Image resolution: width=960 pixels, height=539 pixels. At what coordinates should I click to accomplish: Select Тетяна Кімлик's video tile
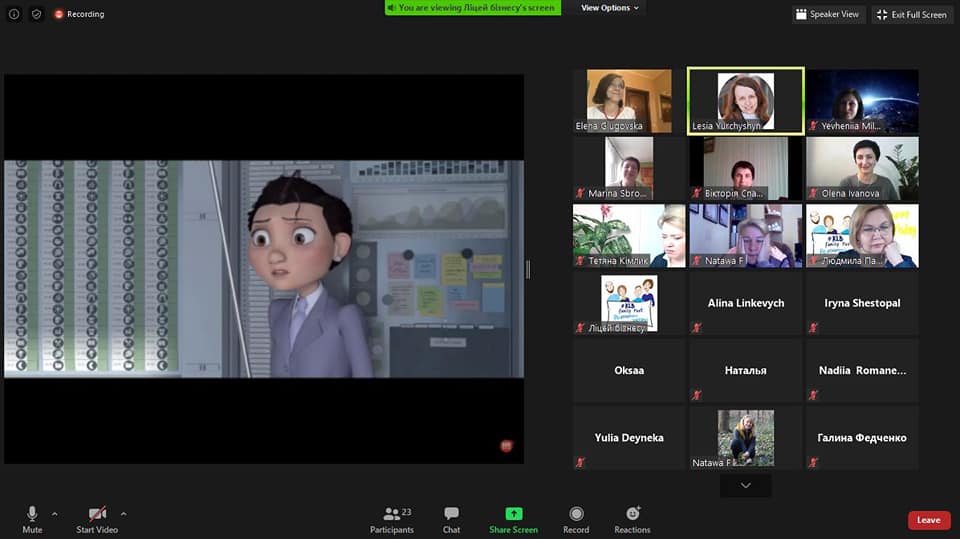629,236
